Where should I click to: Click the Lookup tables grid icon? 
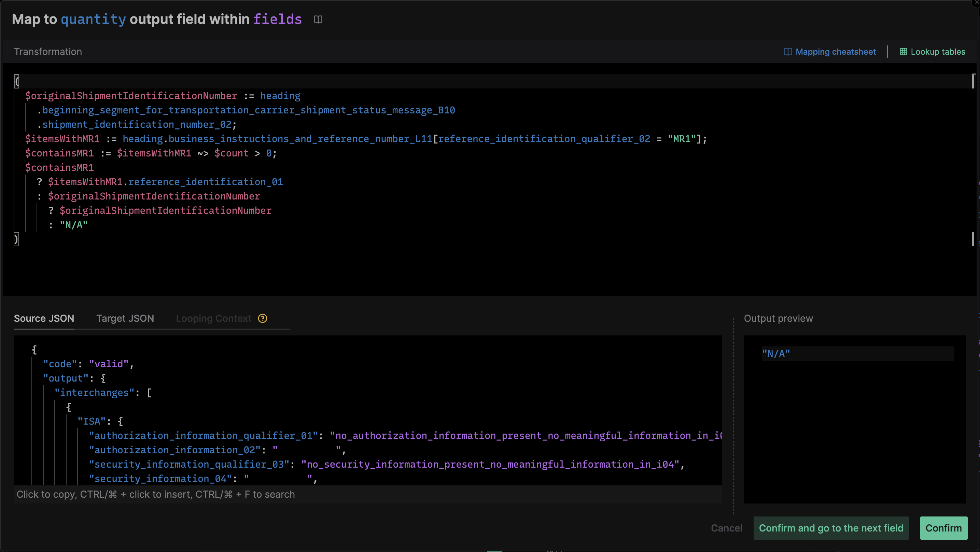(903, 52)
